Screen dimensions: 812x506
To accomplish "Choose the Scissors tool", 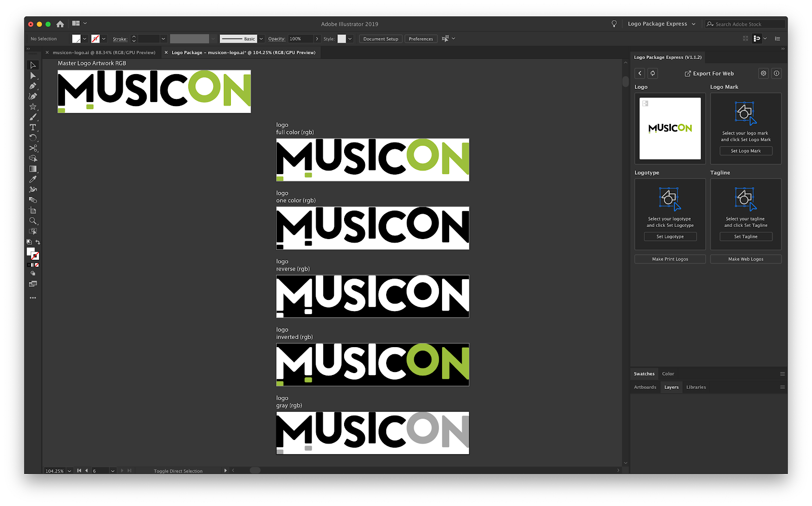I will click(x=33, y=148).
